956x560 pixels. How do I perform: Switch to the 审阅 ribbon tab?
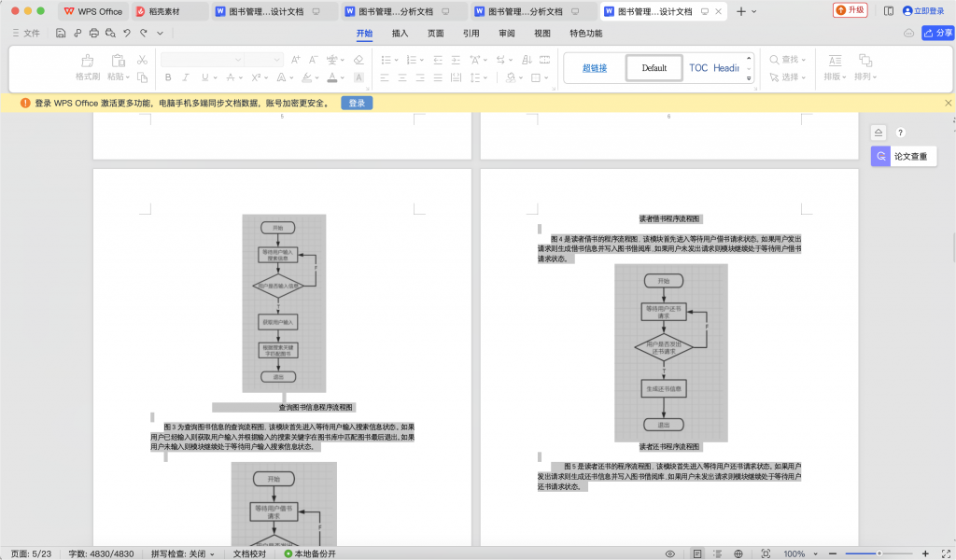click(x=505, y=33)
